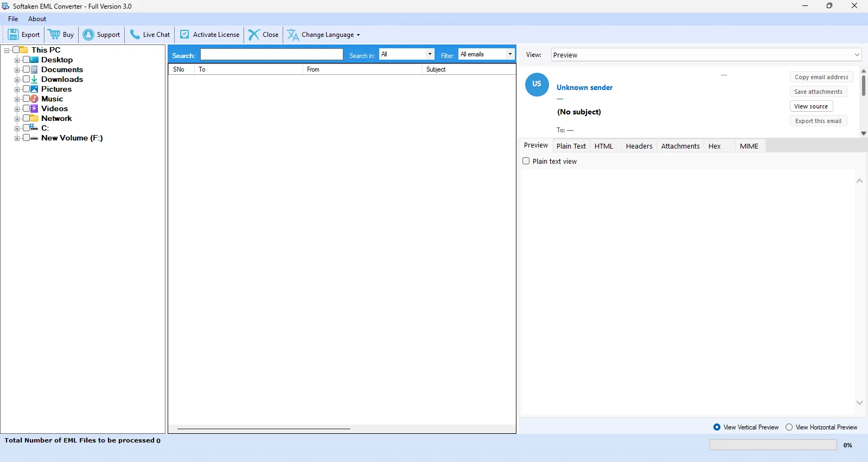The image size is (868, 462).
Task: Click the Support person icon
Action: (88, 35)
